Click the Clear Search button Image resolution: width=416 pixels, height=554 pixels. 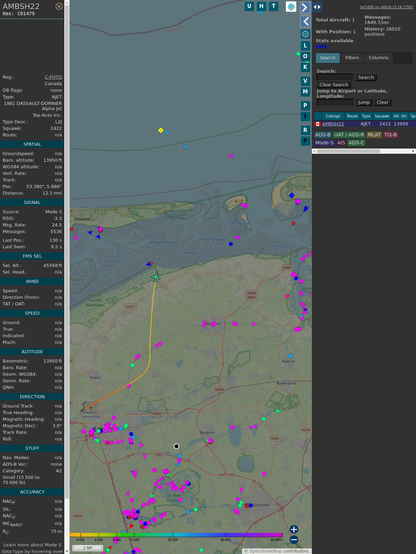point(334,85)
